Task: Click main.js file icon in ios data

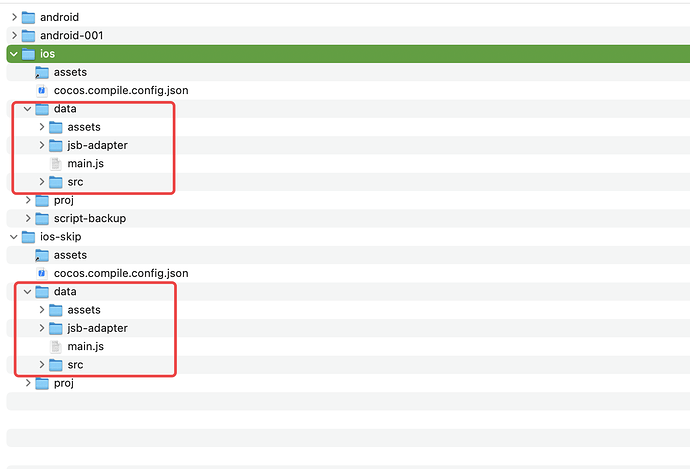Action: tap(55, 164)
